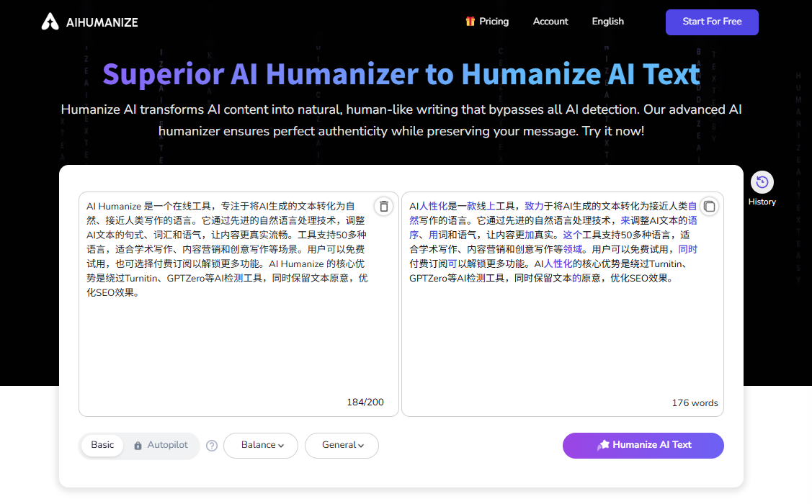Click the lock icon on Autopilot
This screenshot has width=812, height=504.
pyautogui.click(x=138, y=446)
